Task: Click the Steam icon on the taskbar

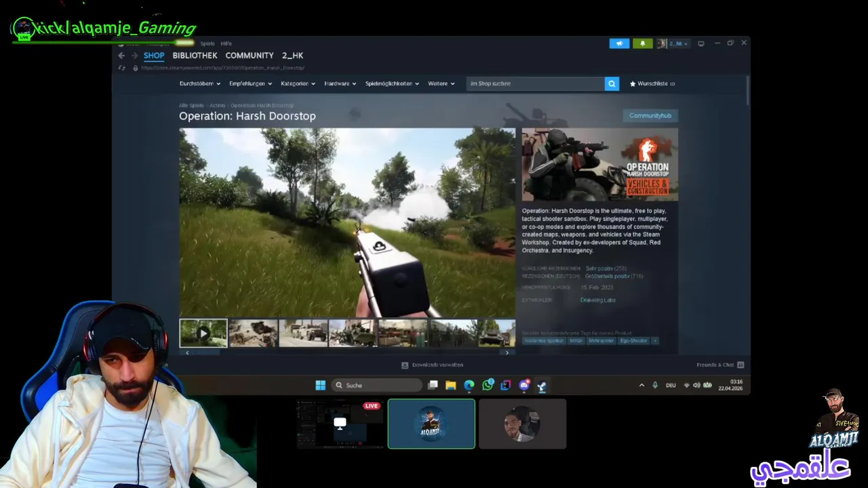Action: point(542,385)
